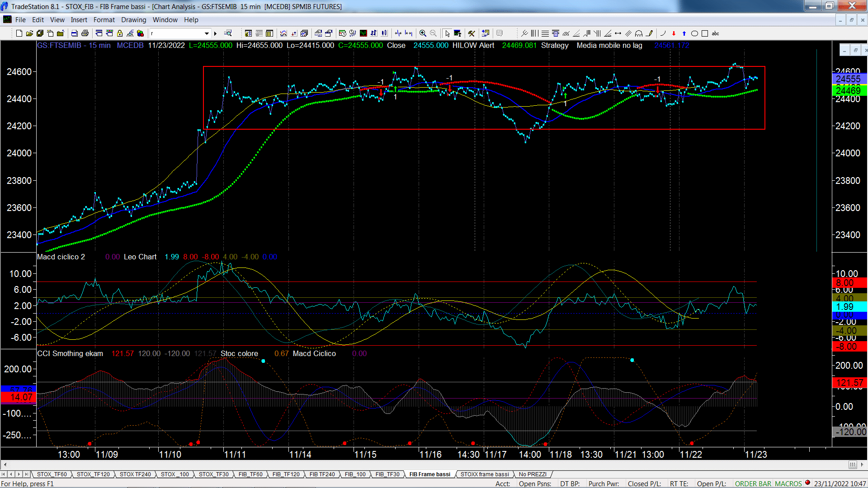
Task: Click the CCI Smothing ekam indicator label
Action: pyautogui.click(x=70, y=353)
